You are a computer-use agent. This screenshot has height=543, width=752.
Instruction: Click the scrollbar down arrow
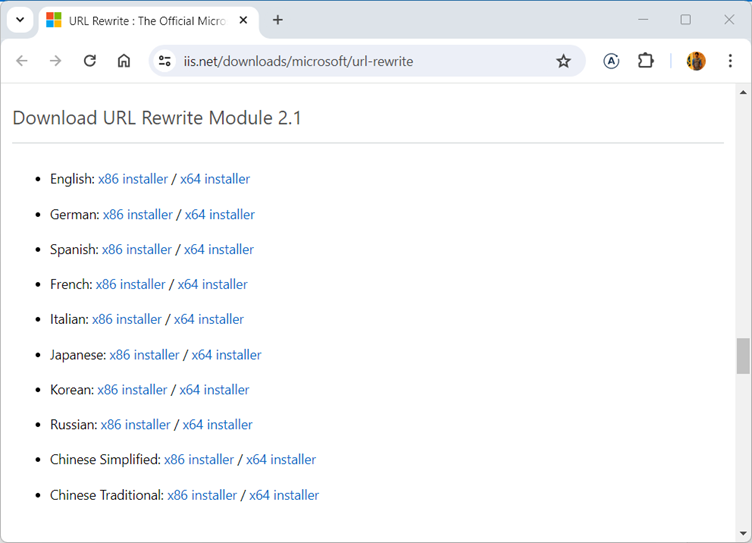tap(743, 534)
